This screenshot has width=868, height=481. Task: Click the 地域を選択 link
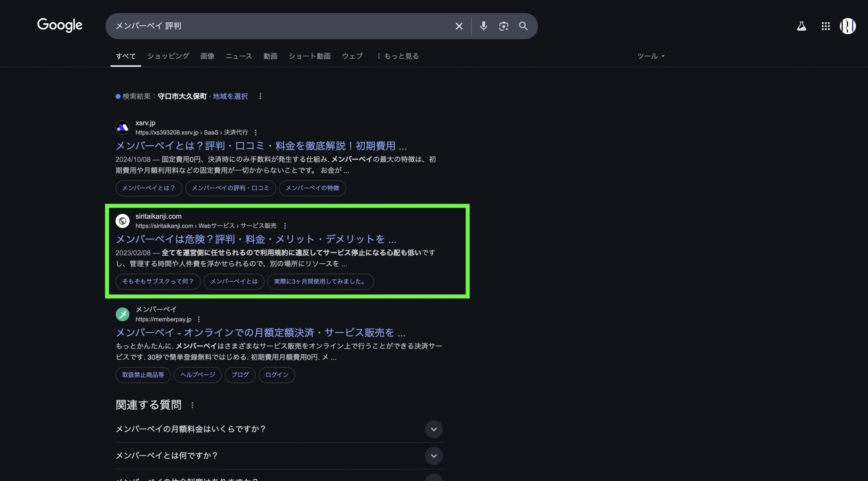click(x=230, y=96)
